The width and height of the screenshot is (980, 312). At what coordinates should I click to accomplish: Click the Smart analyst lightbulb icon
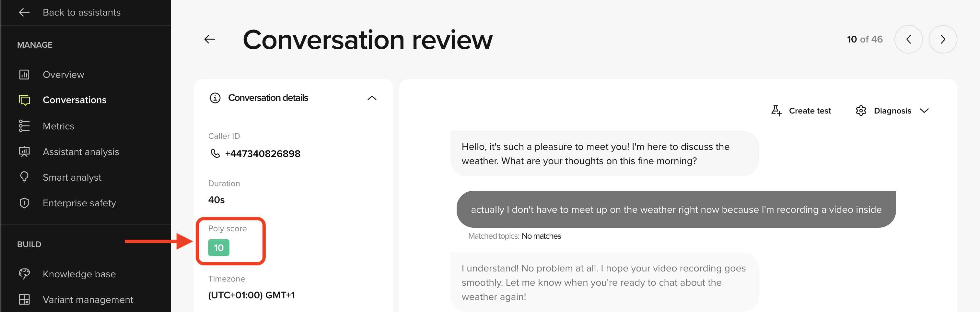click(x=24, y=177)
